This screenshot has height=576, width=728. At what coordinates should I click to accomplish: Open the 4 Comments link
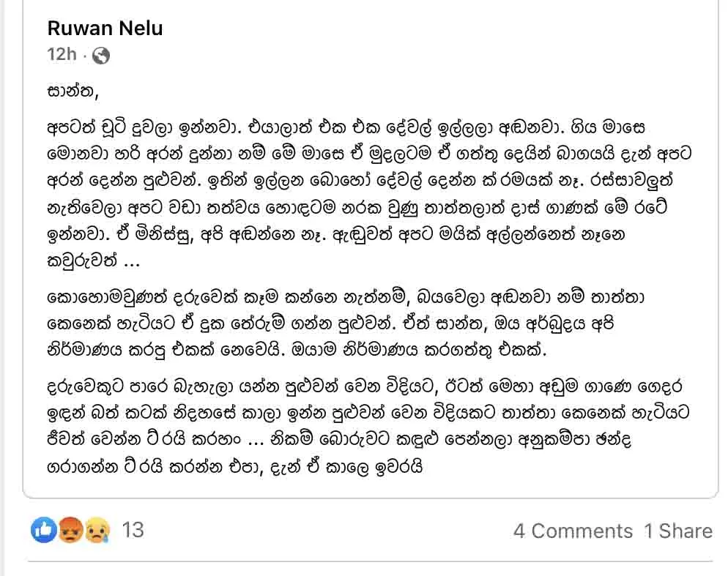tap(573, 531)
